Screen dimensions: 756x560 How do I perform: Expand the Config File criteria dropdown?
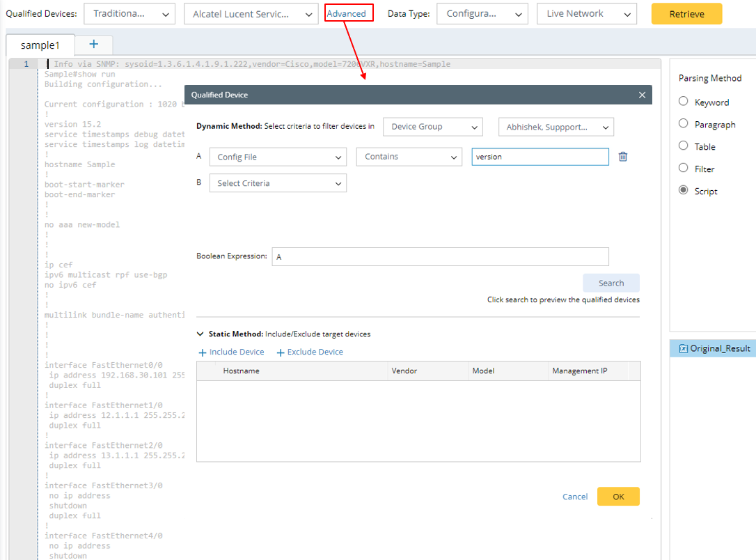[278, 157]
